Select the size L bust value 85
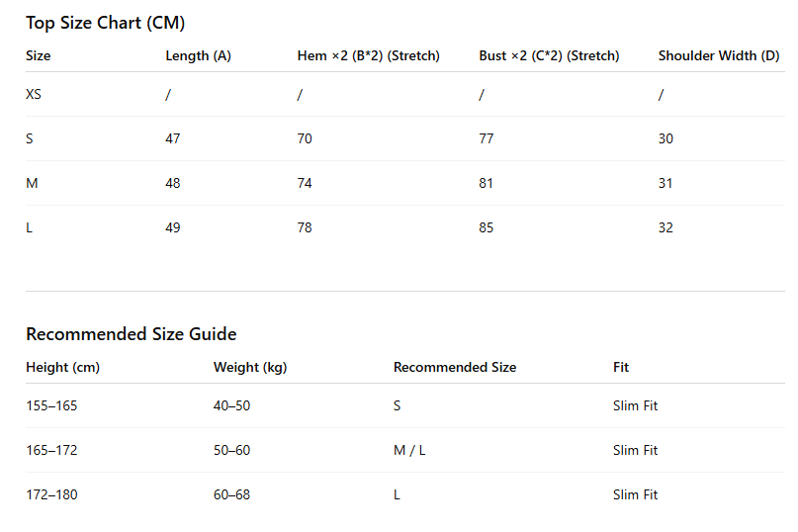 coord(487,227)
